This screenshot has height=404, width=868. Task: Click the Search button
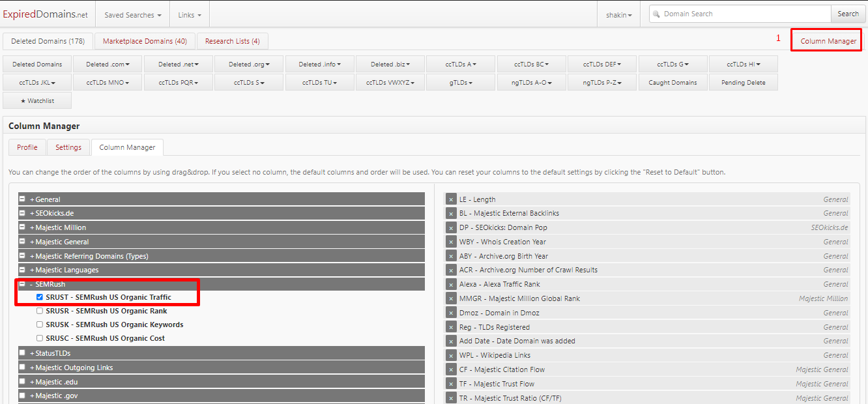[848, 14]
